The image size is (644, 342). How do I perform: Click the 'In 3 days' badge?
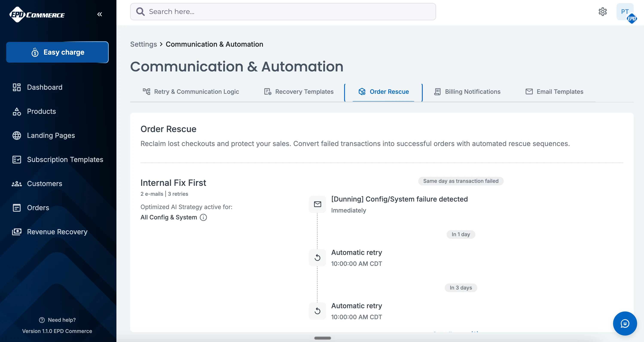tap(461, 288)
